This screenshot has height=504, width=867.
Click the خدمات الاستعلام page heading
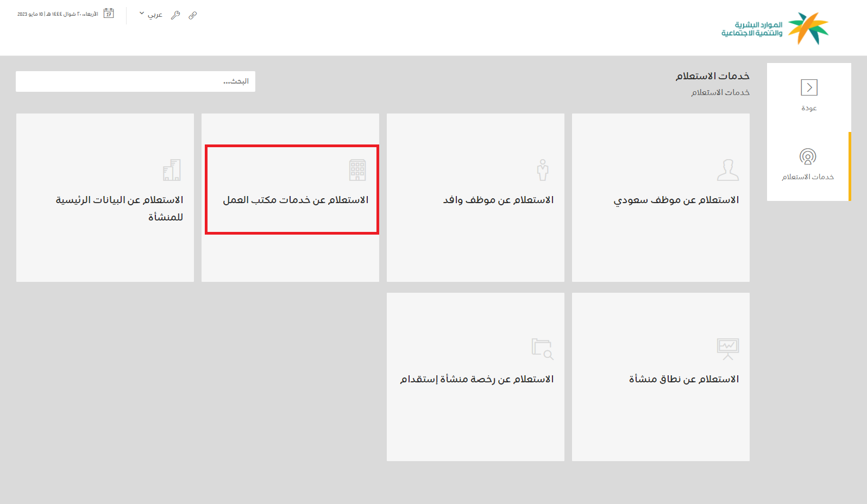click(x=713, y=76)
